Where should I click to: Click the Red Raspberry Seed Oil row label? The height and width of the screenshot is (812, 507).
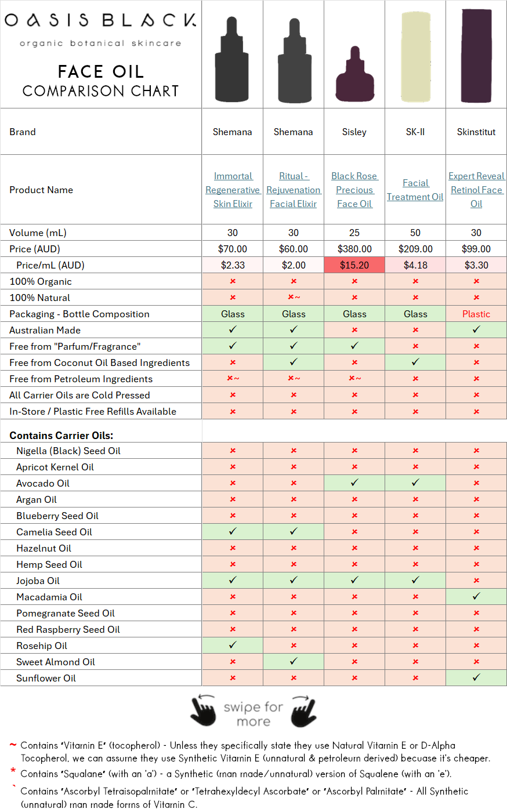tap(68, 629)
